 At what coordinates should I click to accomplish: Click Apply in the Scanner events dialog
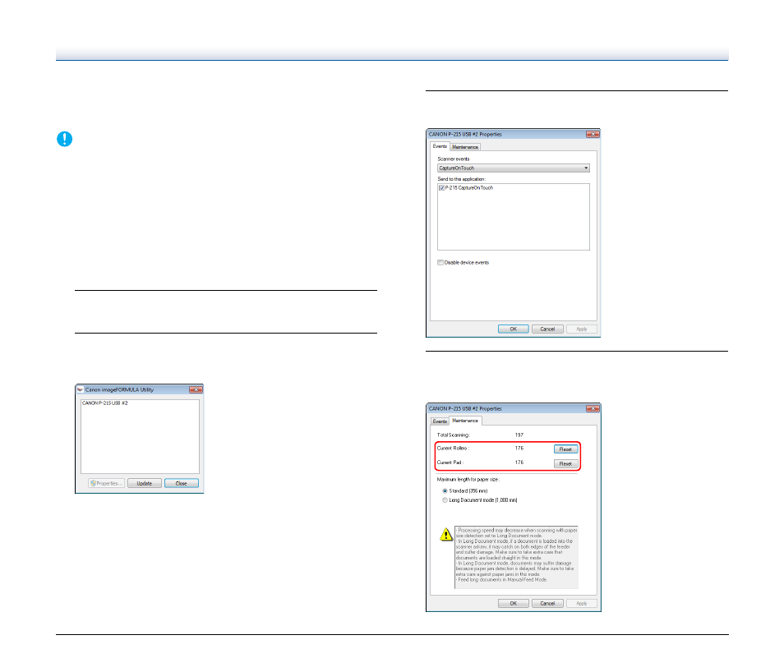pyautogui.click(x=582, y=329)
